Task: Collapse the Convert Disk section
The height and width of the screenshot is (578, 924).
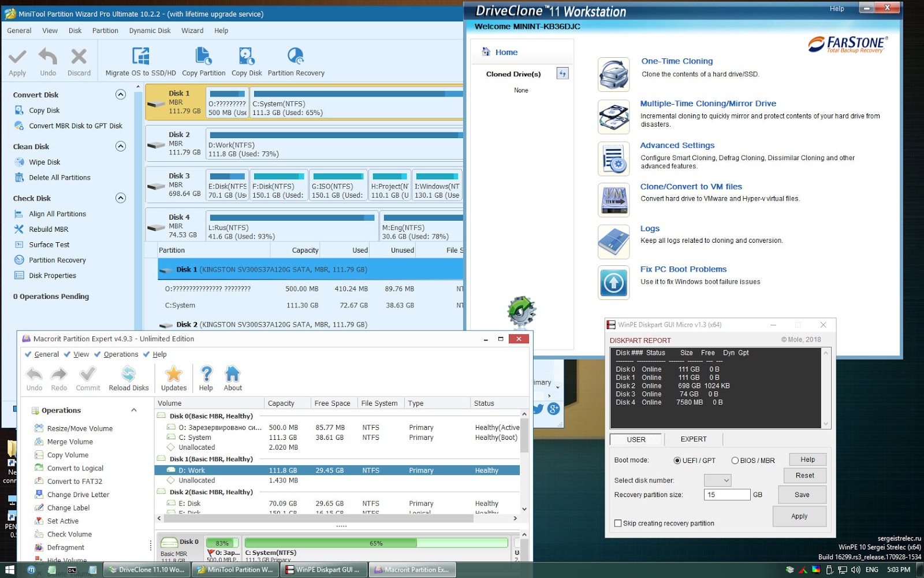Action: pyautogui.click(x=121, y=94)
